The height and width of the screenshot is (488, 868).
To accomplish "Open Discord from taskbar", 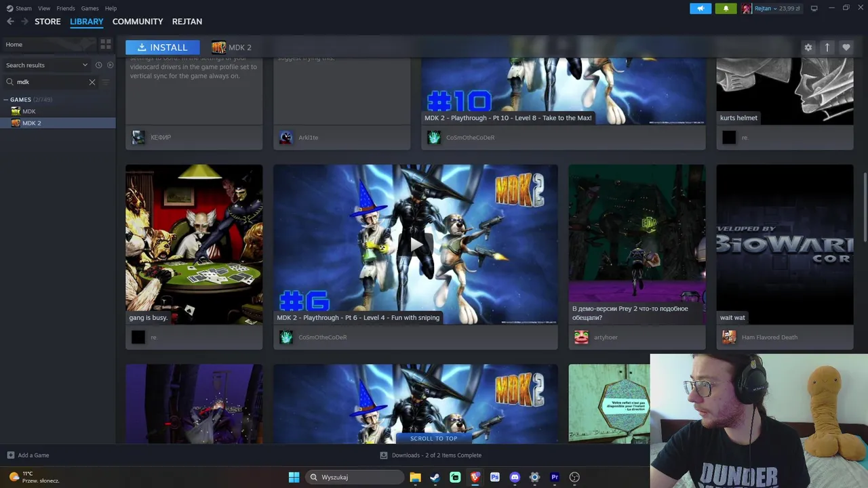I will coord(515,477).
